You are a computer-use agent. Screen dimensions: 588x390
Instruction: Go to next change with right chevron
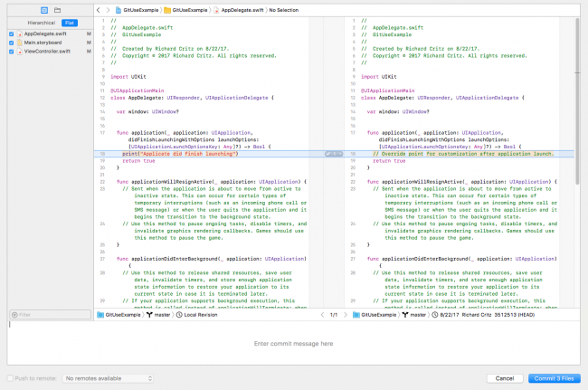tap(346, 315)
